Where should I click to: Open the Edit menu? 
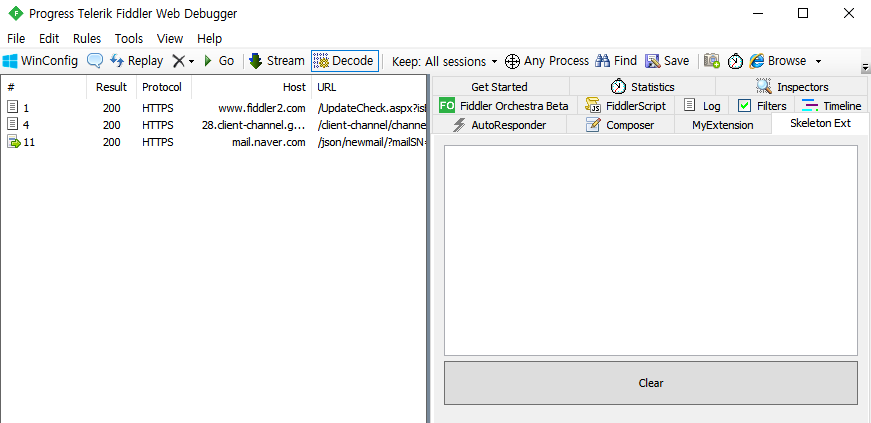pos(49,38)
